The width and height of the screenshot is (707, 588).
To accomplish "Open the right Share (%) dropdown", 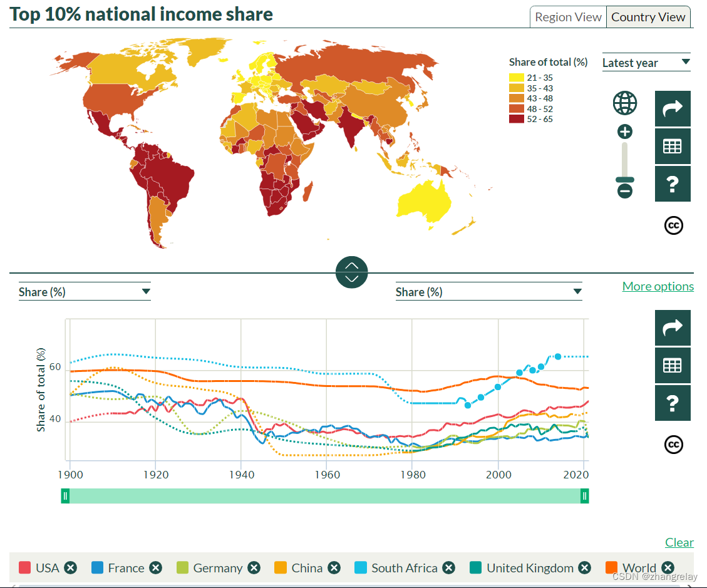I will [489, 292].
